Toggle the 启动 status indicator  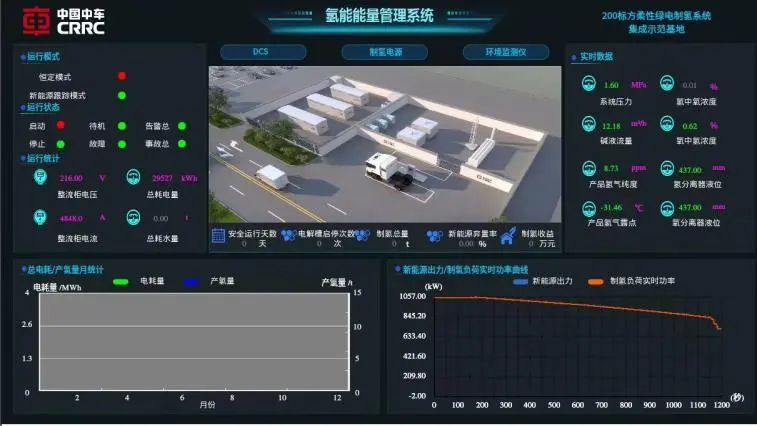pyautogui.click(x=61, y=126)
